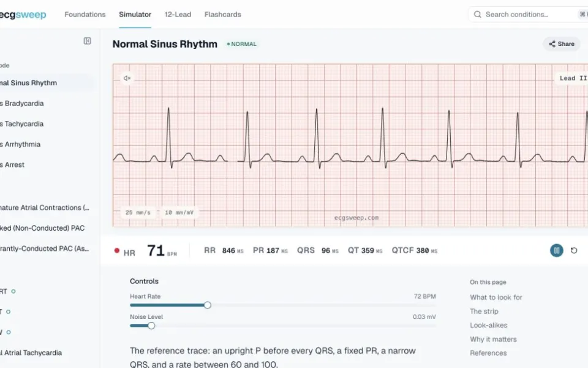Click the 10 mm/mV gain chip

179,213
